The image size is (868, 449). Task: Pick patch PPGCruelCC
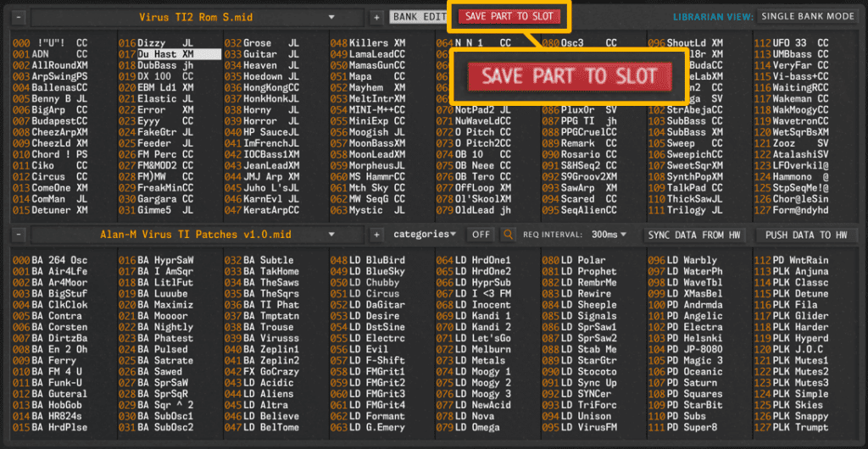(580, 132)
